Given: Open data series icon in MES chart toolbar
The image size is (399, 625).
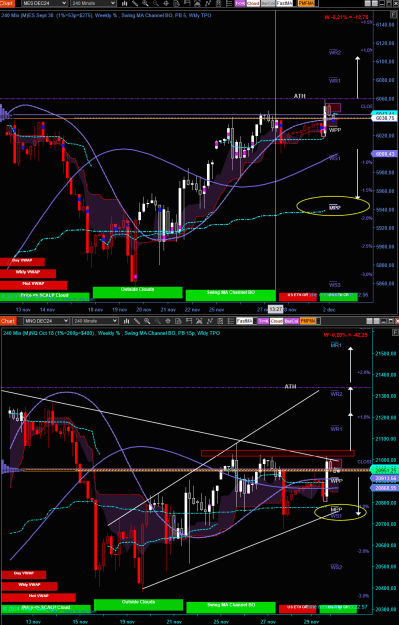Looking at the screenshot, I should pos(197,3).
